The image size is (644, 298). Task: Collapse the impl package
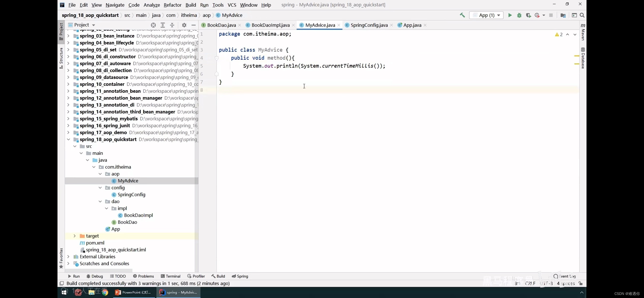tap(107, 208)
